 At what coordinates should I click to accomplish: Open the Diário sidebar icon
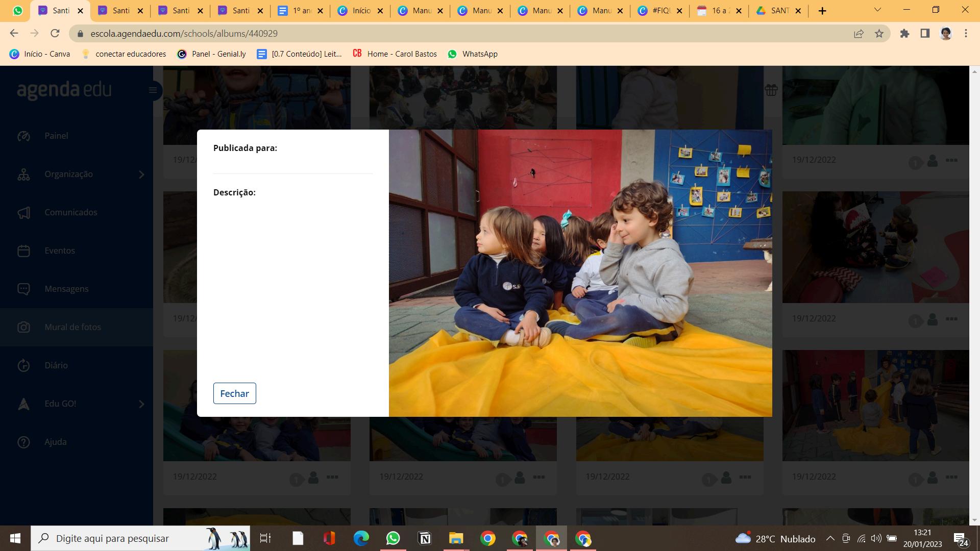pos(24,365)
